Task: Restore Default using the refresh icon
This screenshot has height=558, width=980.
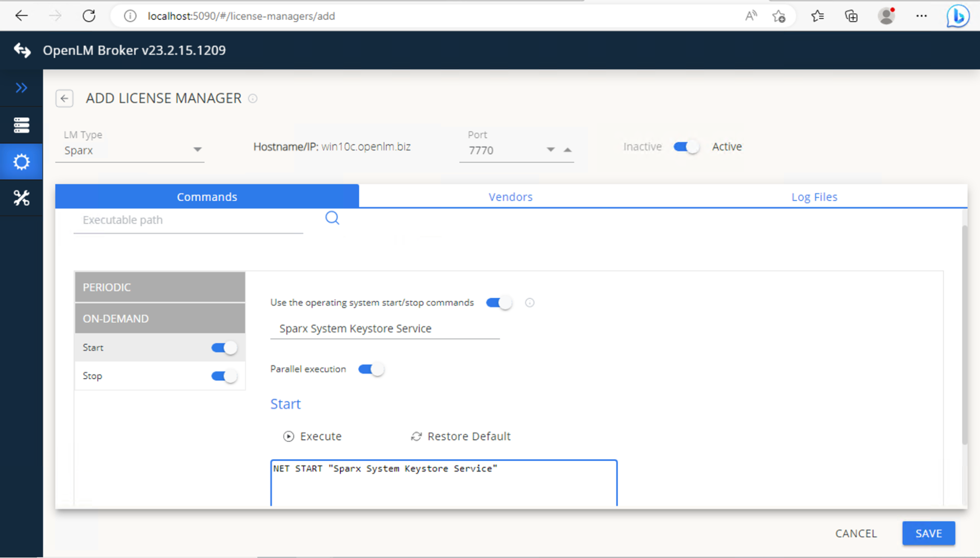Action: point(416,436)
